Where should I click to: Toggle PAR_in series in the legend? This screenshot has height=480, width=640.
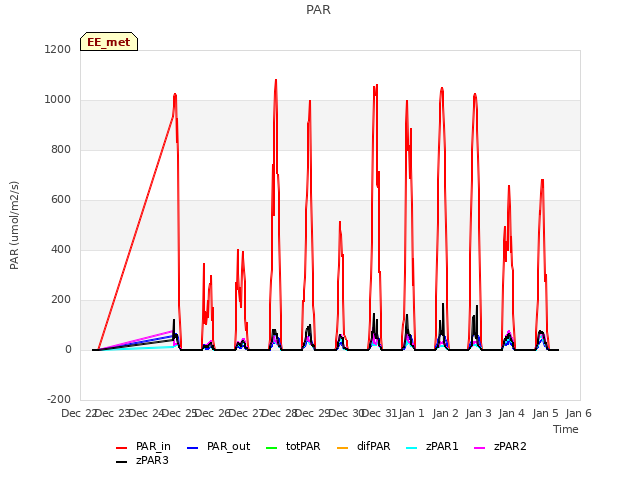pos(143,447)
